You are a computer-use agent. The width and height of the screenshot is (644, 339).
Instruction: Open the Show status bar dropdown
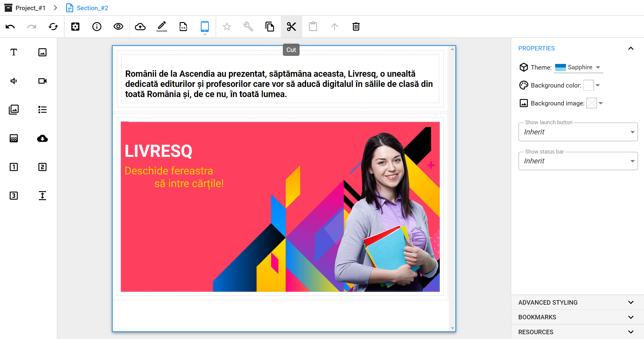coord(578,161)
